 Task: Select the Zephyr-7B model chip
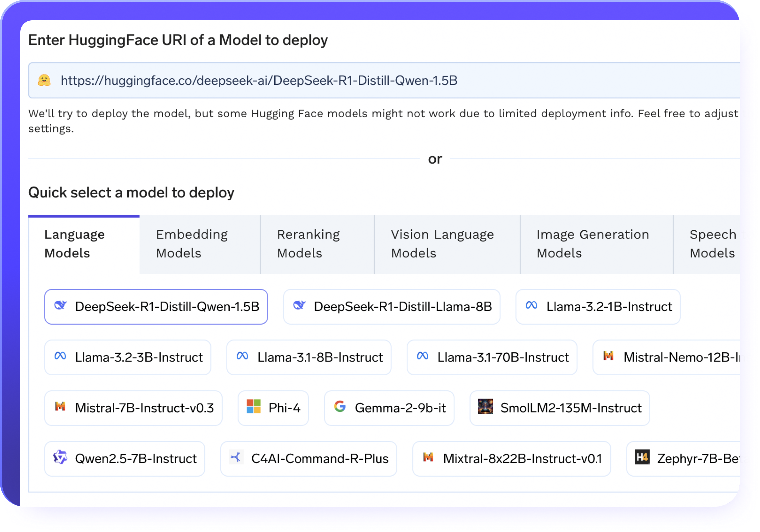tap(683, 459)
